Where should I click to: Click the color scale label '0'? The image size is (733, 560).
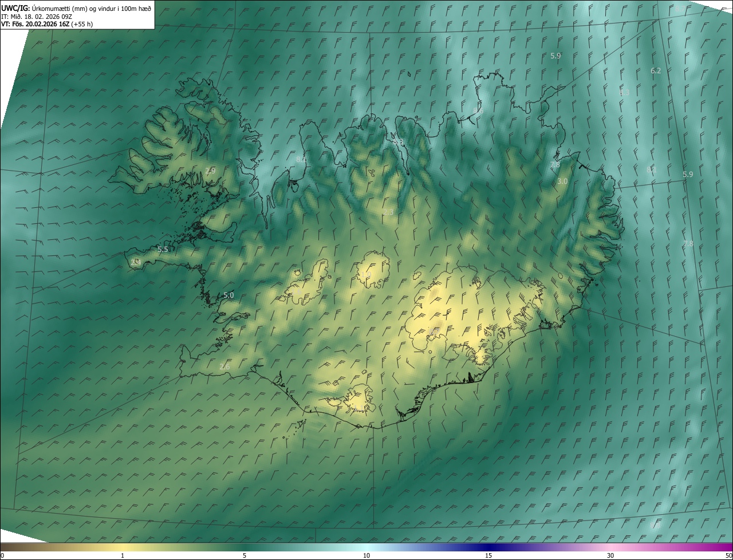click(2, 555)
